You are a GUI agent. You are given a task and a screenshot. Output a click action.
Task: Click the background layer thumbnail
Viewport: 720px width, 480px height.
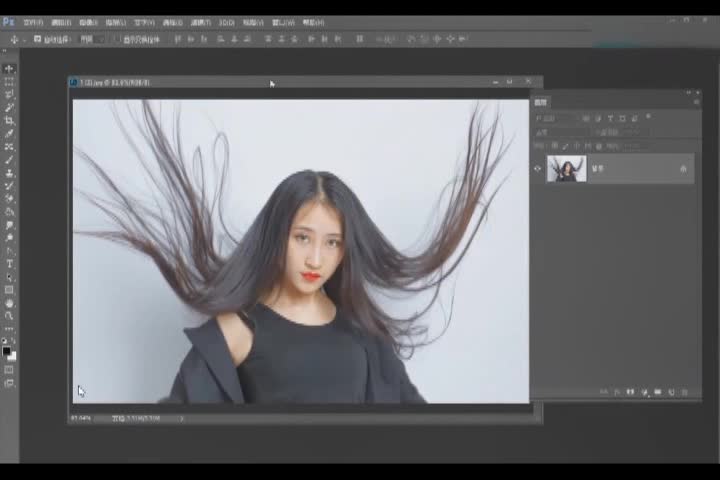[567, 169]
